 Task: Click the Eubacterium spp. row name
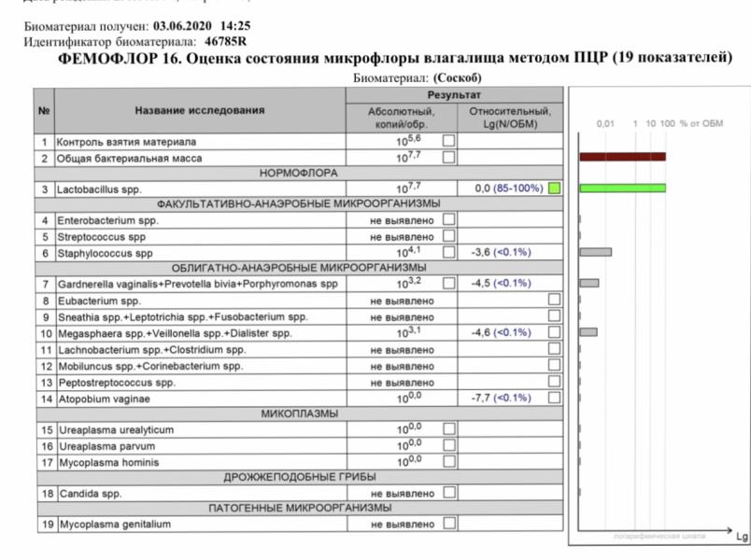click(99, 301)
